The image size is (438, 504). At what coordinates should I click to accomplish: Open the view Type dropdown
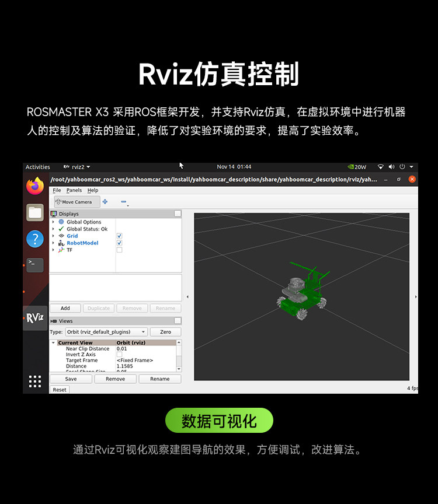coord(106,332)
